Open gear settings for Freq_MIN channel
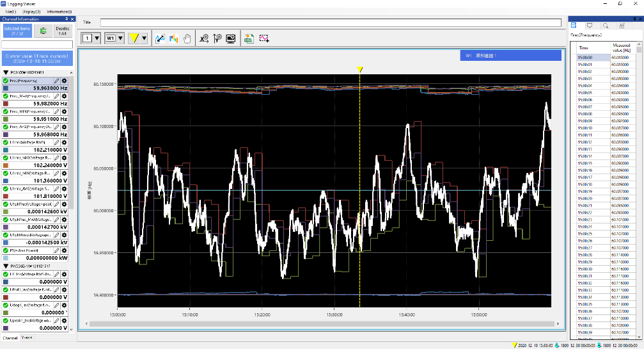The width and height of the screenshot is (644, 349). click(64, 111)
